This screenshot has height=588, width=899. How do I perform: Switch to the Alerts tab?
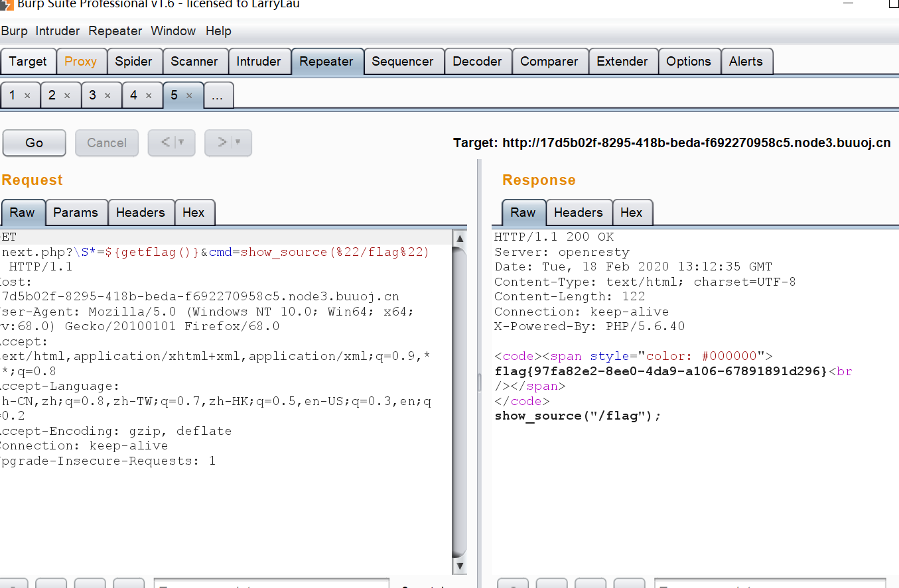click(746, 62)
